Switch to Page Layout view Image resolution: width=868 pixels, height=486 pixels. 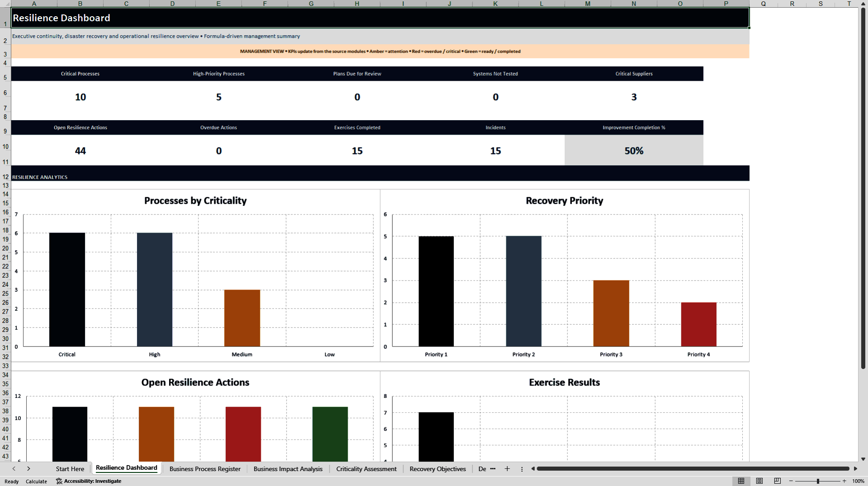coord(759,481)
